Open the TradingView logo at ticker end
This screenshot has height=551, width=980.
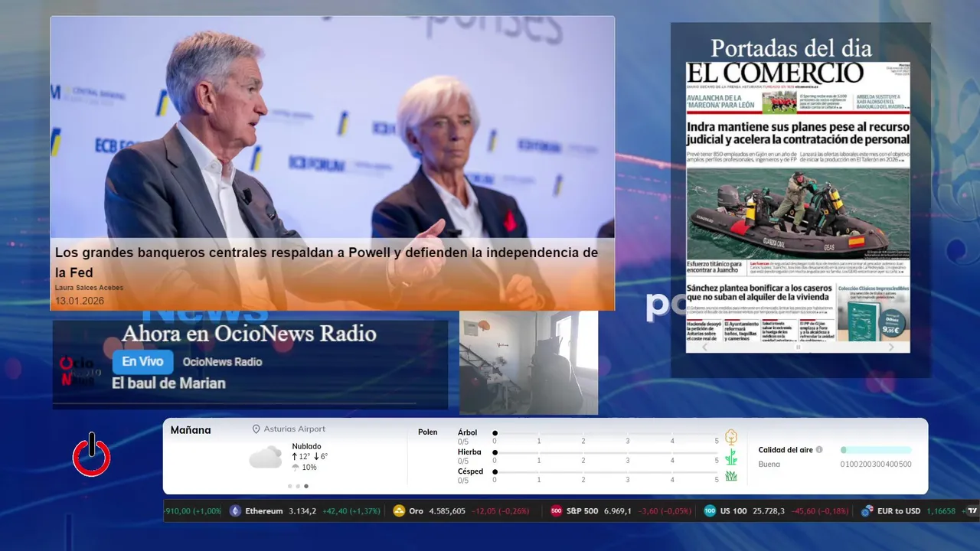click(972, 510)
